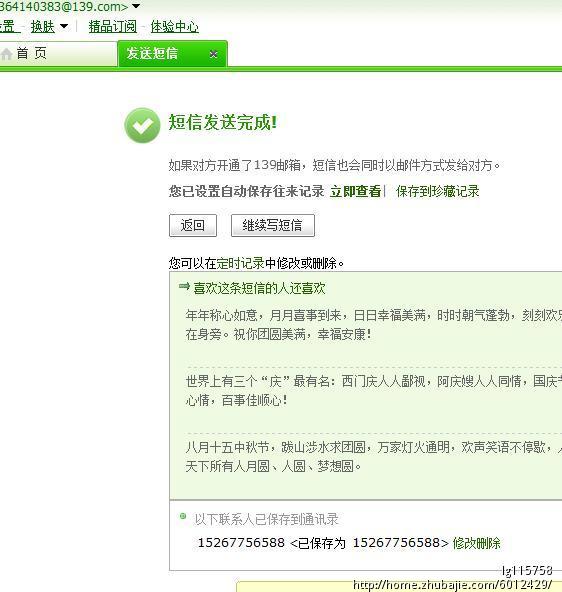Open 立即查看 to view records
The height and width of the screenshot is (592, 562).
coord(356,191)
